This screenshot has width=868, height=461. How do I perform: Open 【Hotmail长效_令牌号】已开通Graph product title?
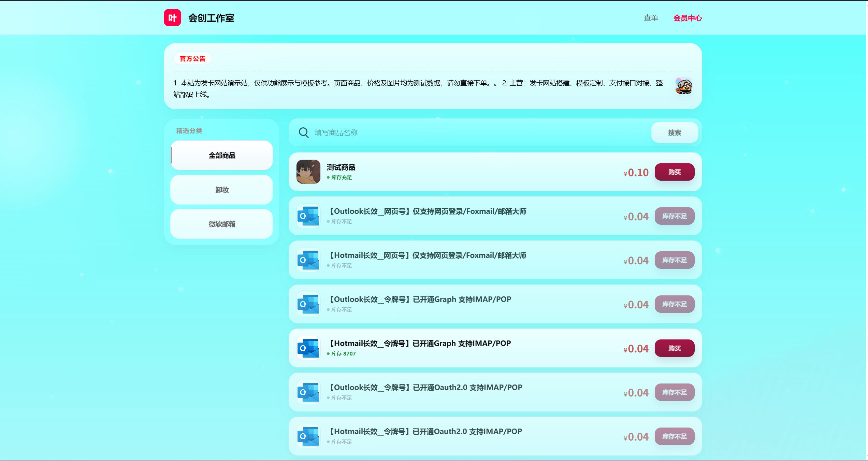tap(419, 344)
